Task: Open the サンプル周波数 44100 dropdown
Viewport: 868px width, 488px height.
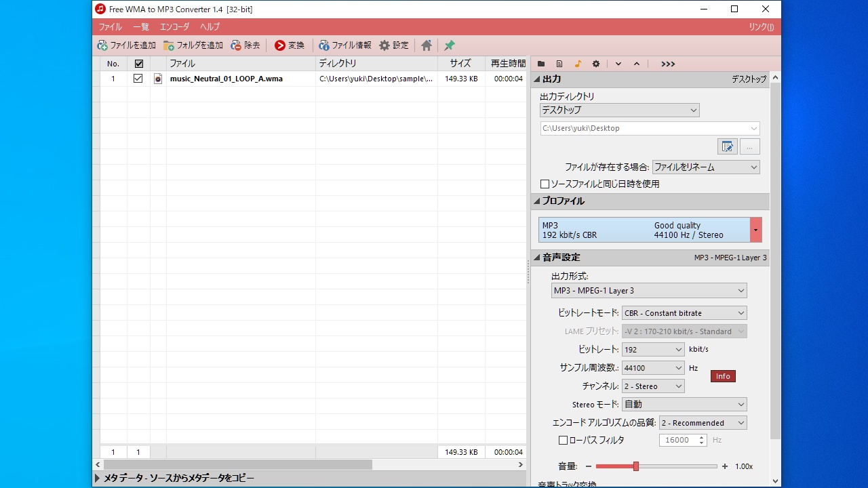Action: pos(653,368)
